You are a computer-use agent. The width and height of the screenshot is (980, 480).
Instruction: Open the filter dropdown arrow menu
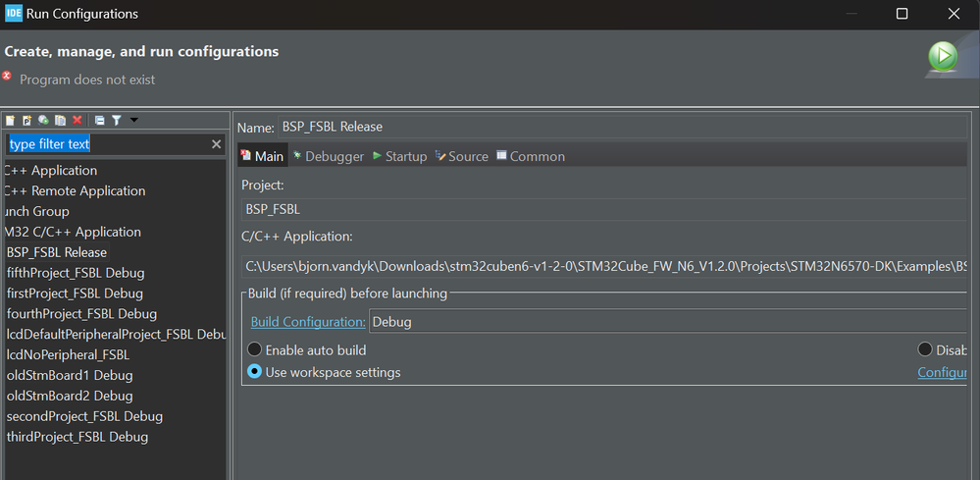134,120
